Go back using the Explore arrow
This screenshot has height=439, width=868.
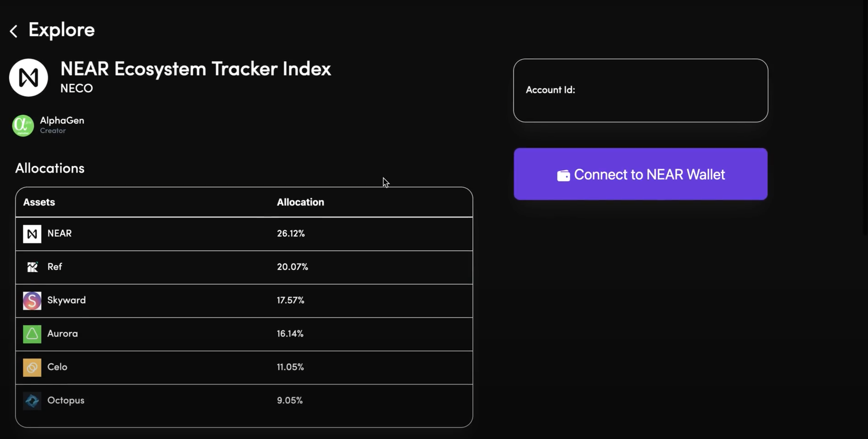tap(13, 31)
